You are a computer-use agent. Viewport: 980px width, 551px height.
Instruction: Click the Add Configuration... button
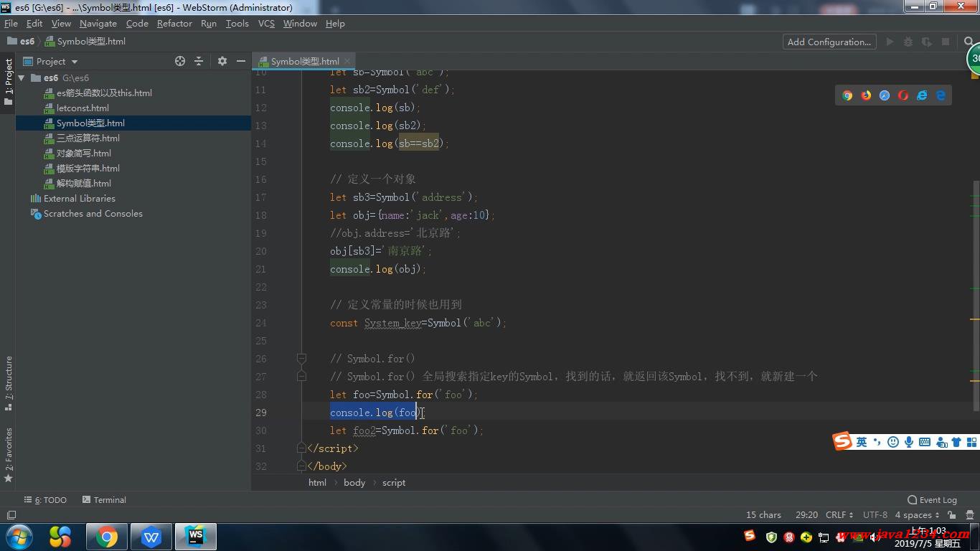(829, 42)
